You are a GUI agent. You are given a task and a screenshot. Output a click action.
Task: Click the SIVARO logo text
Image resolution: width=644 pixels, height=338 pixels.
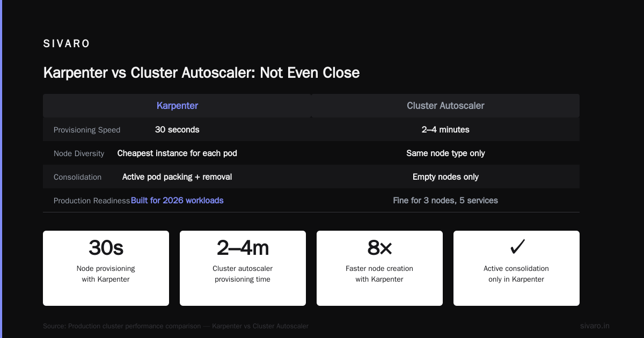click(x=67, y=44)
